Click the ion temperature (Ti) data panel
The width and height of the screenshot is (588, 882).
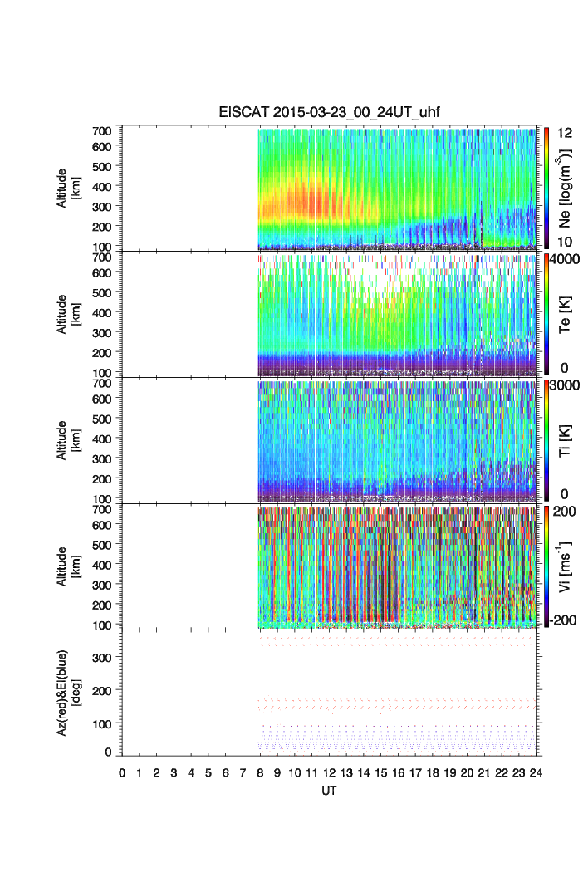tap(330, 440)
